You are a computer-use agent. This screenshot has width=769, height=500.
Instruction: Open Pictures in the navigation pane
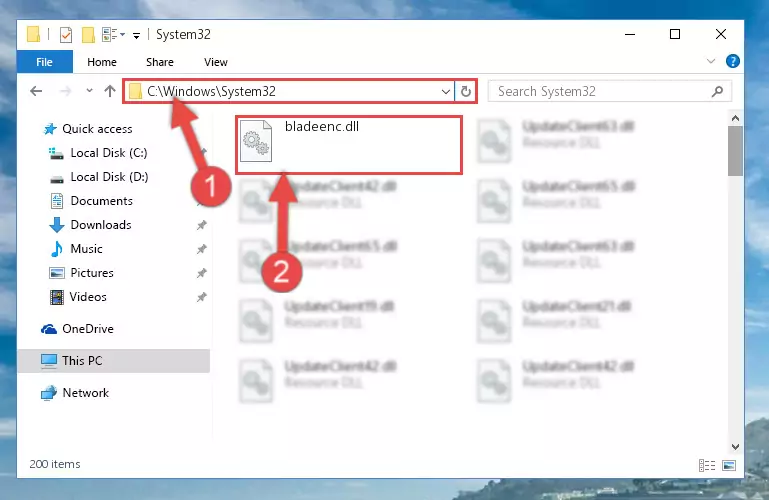[x=92, y=273]
